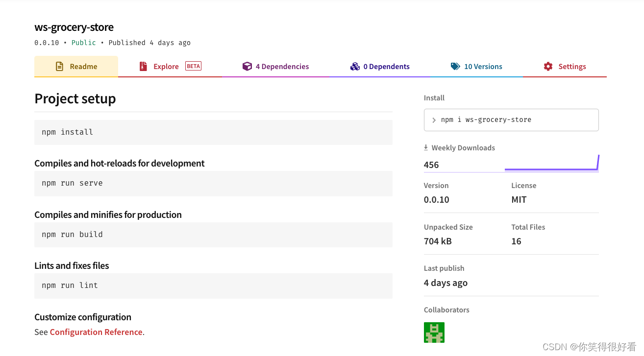Click the npm run lint code block
The image size is (644, 356).
pos(213,285)
